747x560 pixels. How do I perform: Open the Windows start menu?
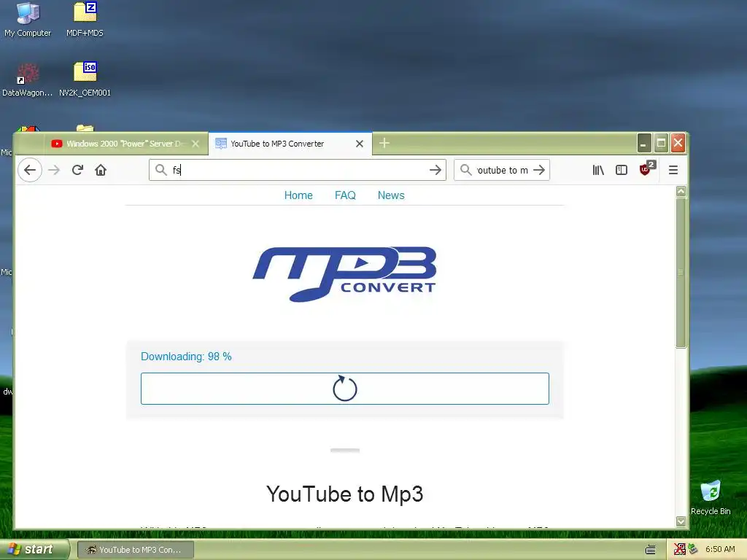point(34,549)
